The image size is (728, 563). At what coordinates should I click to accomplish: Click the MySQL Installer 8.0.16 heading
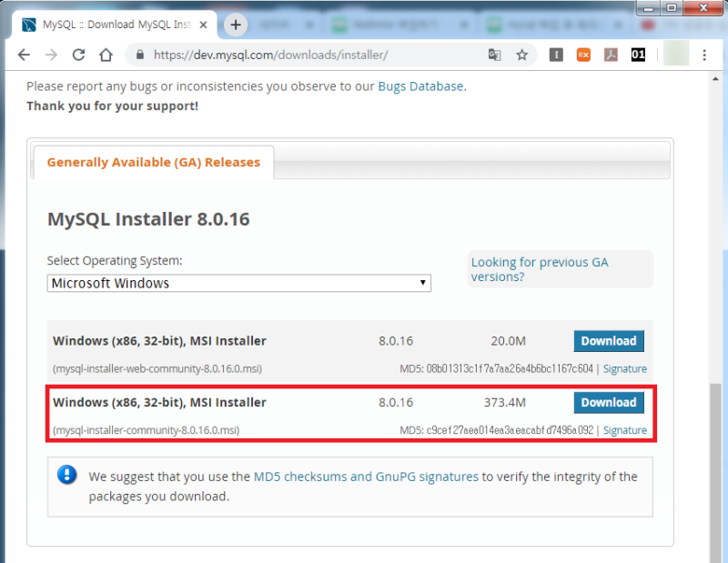(148, 219)
